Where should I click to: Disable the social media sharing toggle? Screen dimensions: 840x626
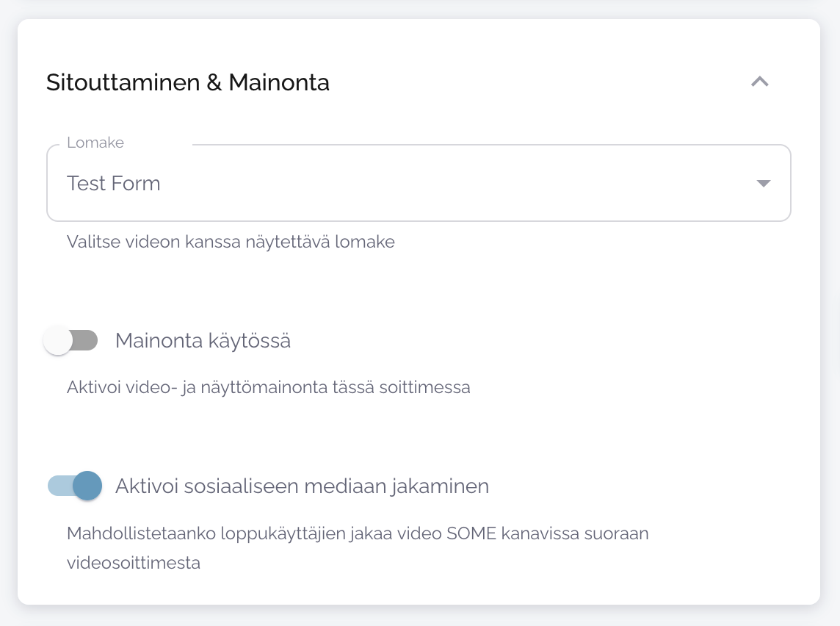(74, 486)
